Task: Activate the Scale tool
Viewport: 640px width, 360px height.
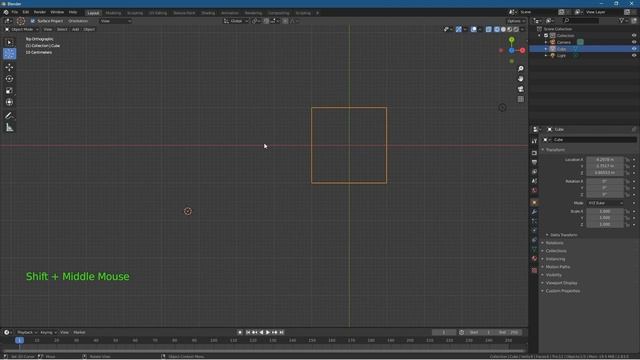Action: [x=9, y=91]
